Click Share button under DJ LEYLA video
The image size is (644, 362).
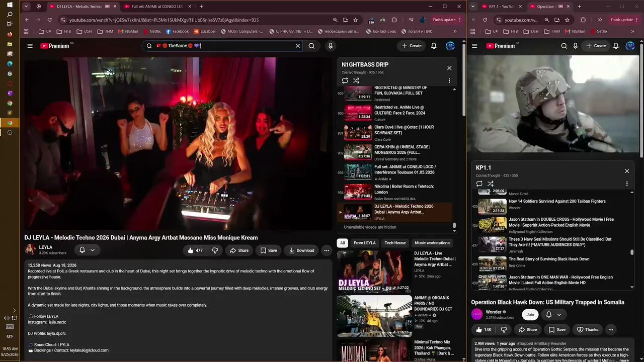[239, 250]
